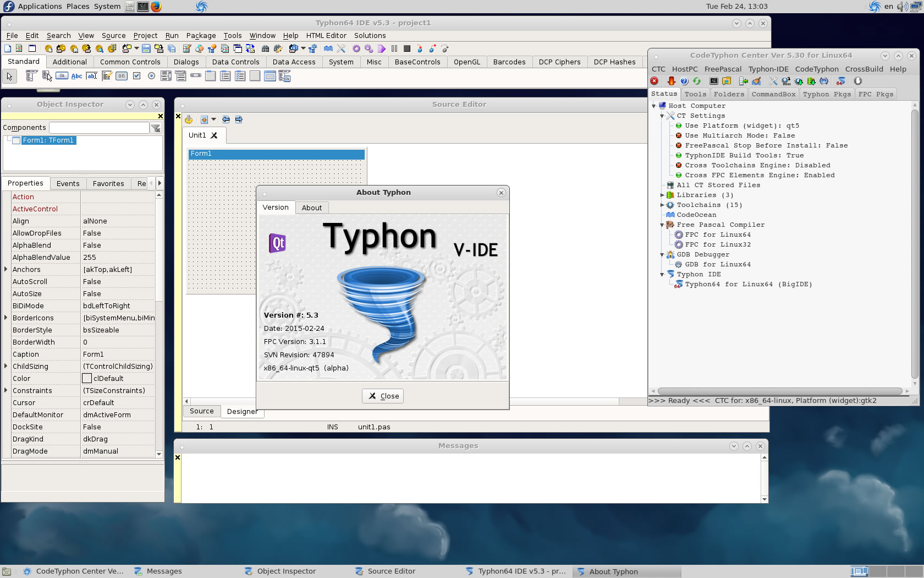
Task: Select the TEdit component palette icon
Action: click(x=92, y=76)
